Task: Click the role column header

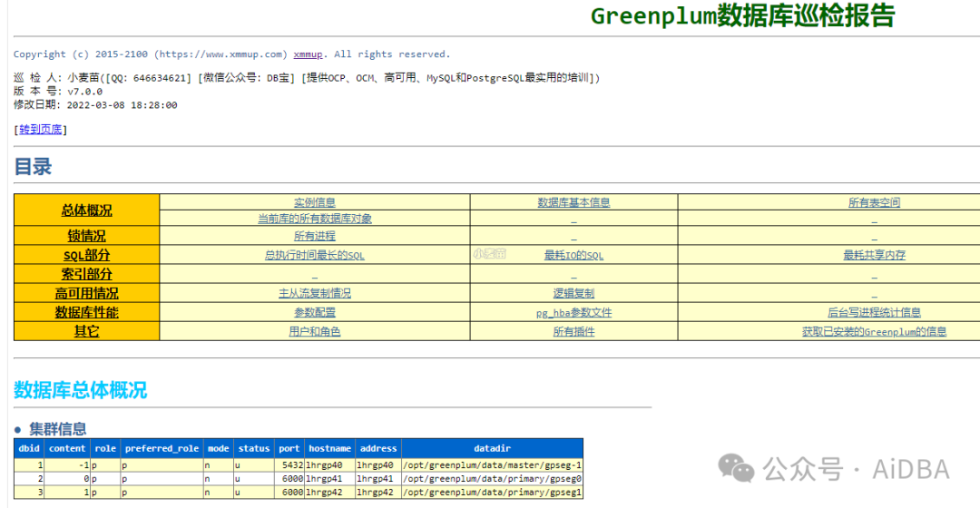Action: [105, 449]
